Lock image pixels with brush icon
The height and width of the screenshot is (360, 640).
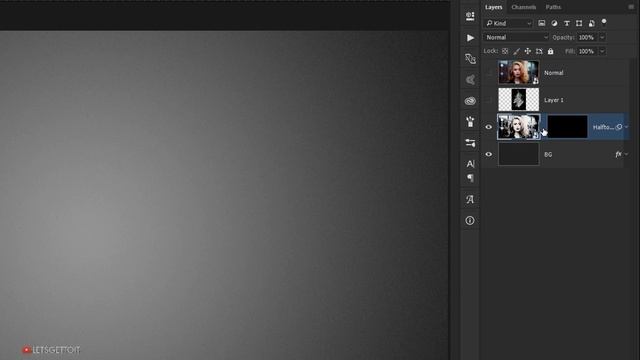click(x=516, y=51)
